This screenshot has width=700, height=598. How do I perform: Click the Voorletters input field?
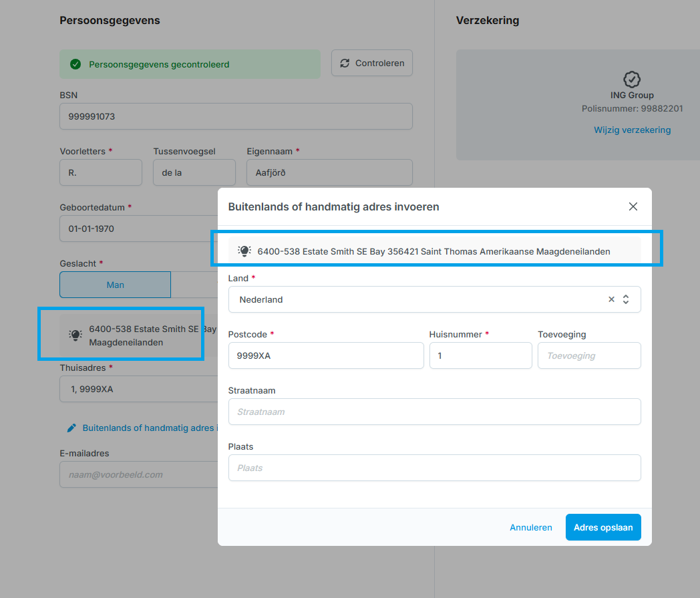click(101, 172)
